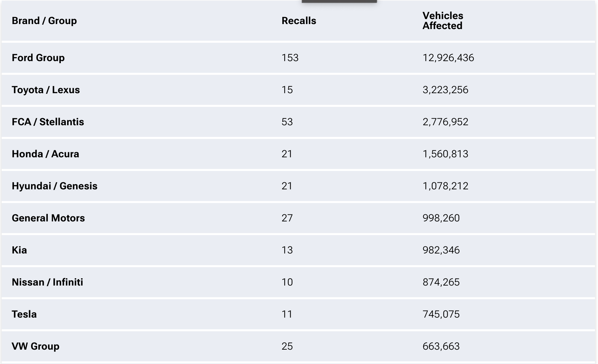Select the Honda / Acura brand cell
The width and height of the screenshot is (598, 364).
[45, 154]
